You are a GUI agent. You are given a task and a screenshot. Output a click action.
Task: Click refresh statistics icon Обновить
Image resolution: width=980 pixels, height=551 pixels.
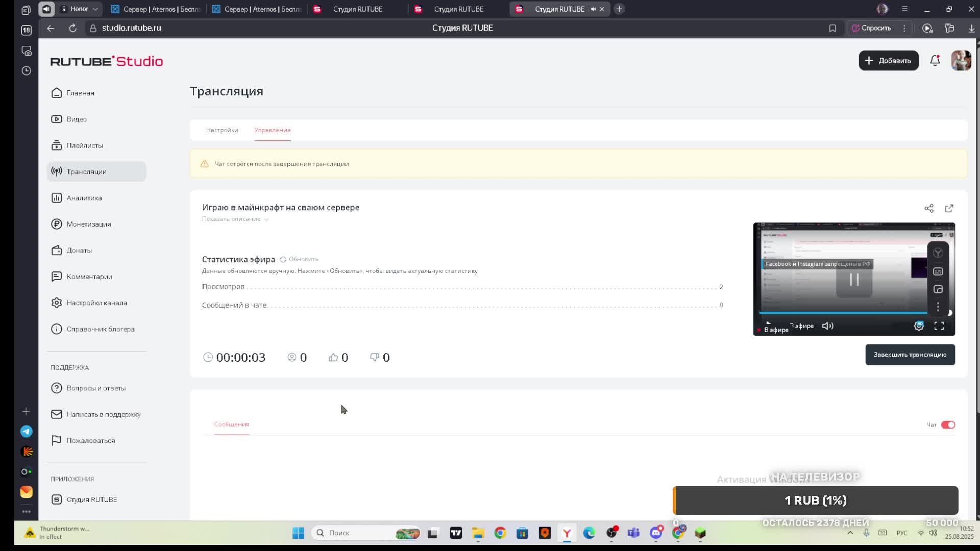click(x=283, y=259)
